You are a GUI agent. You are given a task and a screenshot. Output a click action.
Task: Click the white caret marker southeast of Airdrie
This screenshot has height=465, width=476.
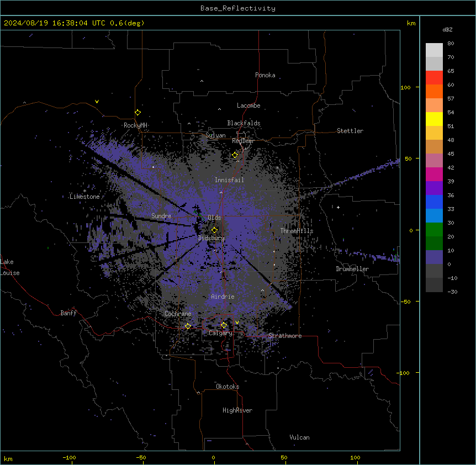click(x=263, y=290)
